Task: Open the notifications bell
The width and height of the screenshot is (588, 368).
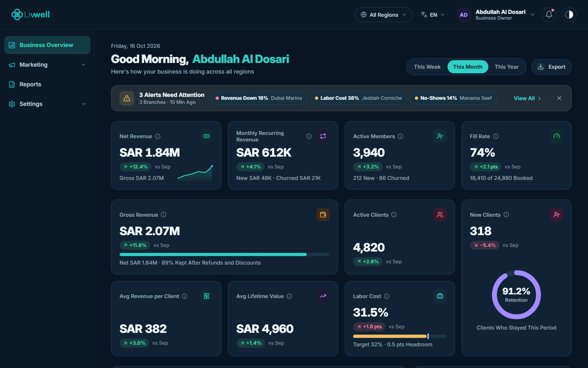Action: pyautogui.click(x=549, y=15)
